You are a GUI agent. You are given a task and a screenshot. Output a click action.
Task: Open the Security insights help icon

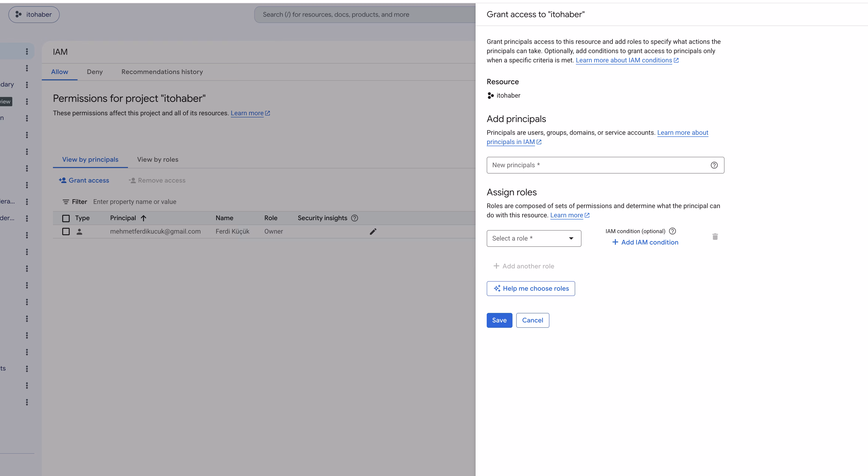355,218
